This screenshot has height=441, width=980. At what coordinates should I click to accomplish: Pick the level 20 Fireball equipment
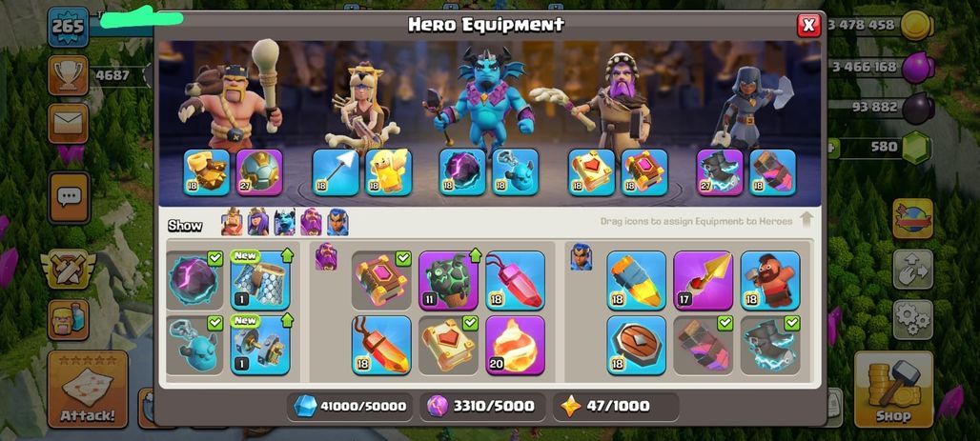pos(515,345)
